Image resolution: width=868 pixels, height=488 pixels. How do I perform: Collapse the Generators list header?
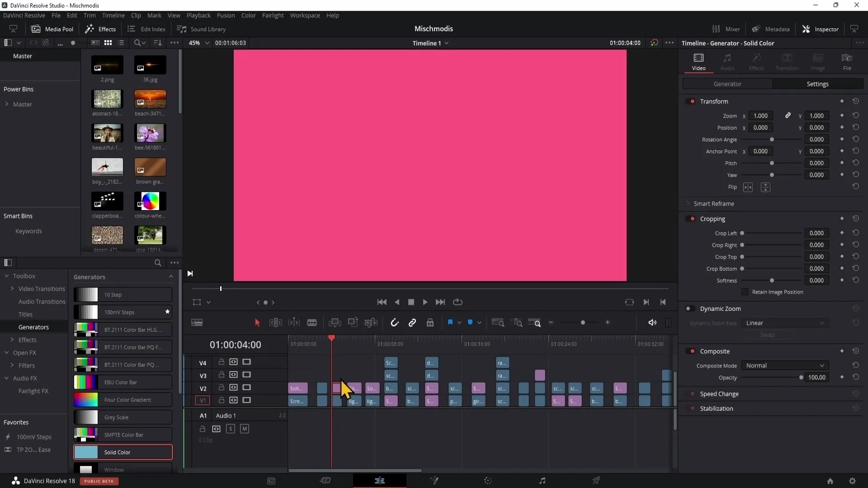[171, 277]
